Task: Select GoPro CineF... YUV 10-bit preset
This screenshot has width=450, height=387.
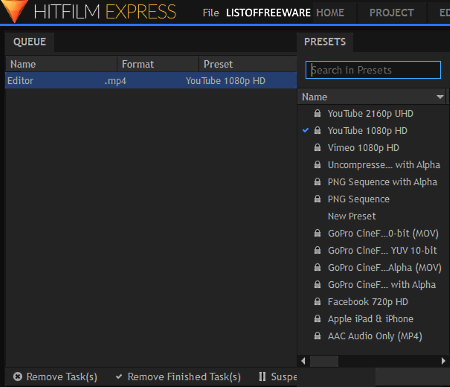Action: pyautogui.click(x=382, y=250)
